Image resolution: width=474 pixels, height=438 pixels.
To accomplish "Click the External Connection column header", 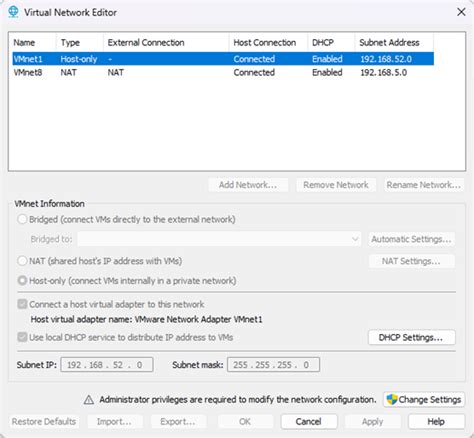I will (166, 42).
